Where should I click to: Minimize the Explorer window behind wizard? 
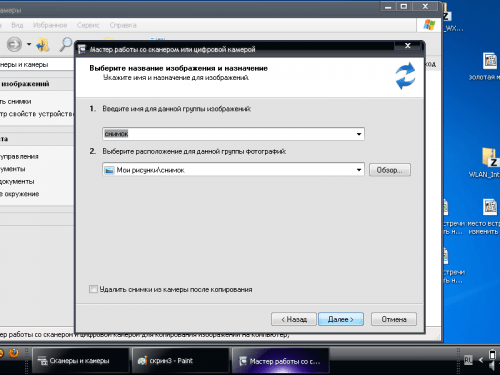pos(388,7)
